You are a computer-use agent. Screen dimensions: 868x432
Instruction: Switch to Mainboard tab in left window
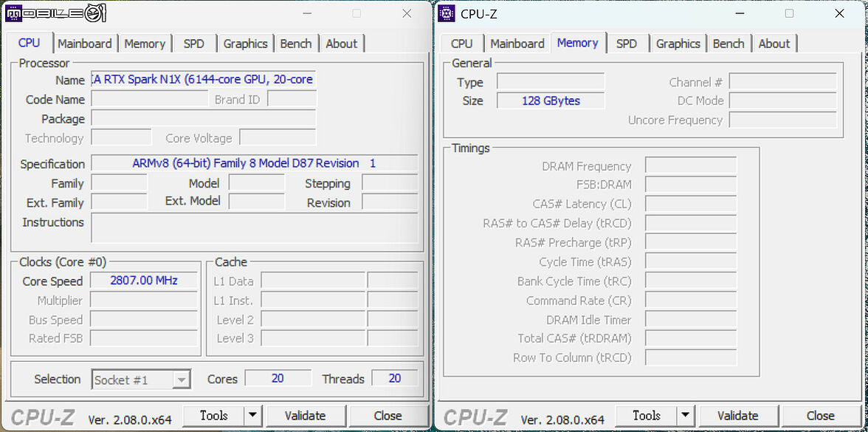click(x=85, y=44)
